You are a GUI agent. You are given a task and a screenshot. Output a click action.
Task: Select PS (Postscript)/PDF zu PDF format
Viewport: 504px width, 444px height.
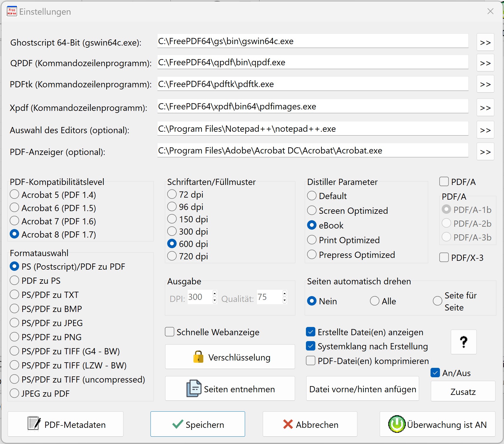coord(67,266)
